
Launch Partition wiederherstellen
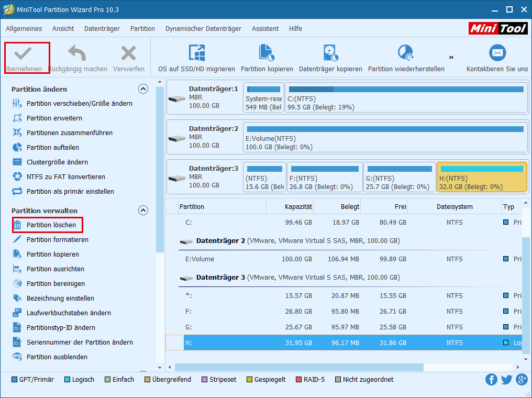point(406,58)
